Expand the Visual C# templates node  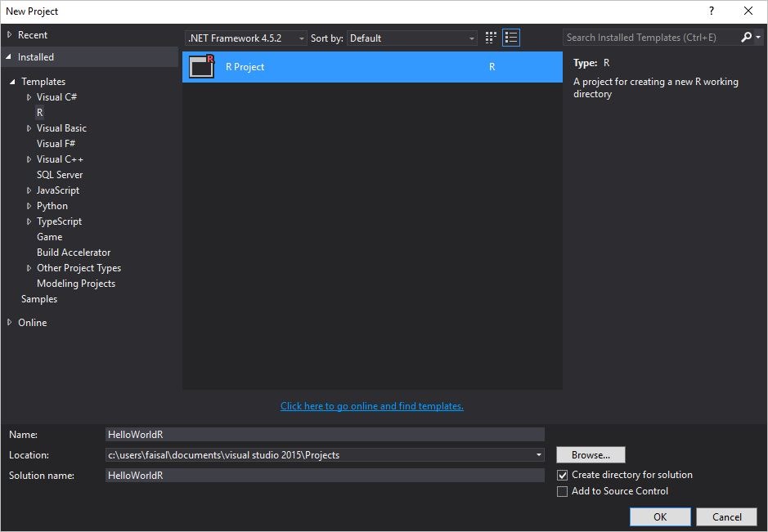(x=29, y=97)
